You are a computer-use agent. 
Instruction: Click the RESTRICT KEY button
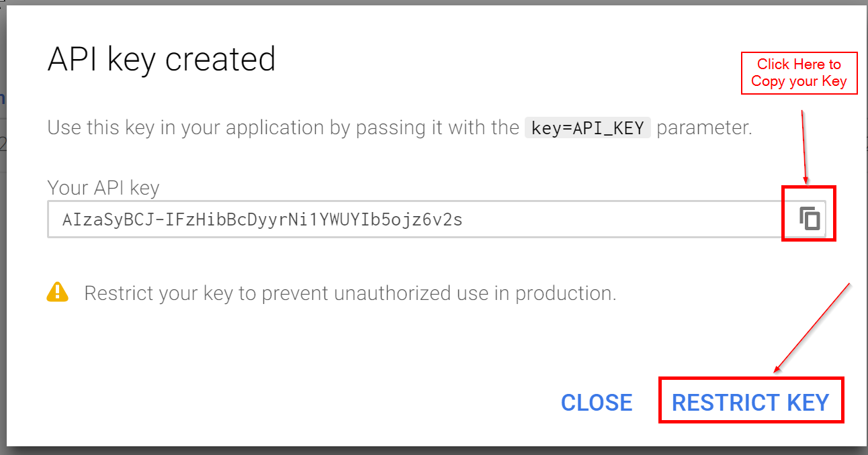[x=750, y=401]
